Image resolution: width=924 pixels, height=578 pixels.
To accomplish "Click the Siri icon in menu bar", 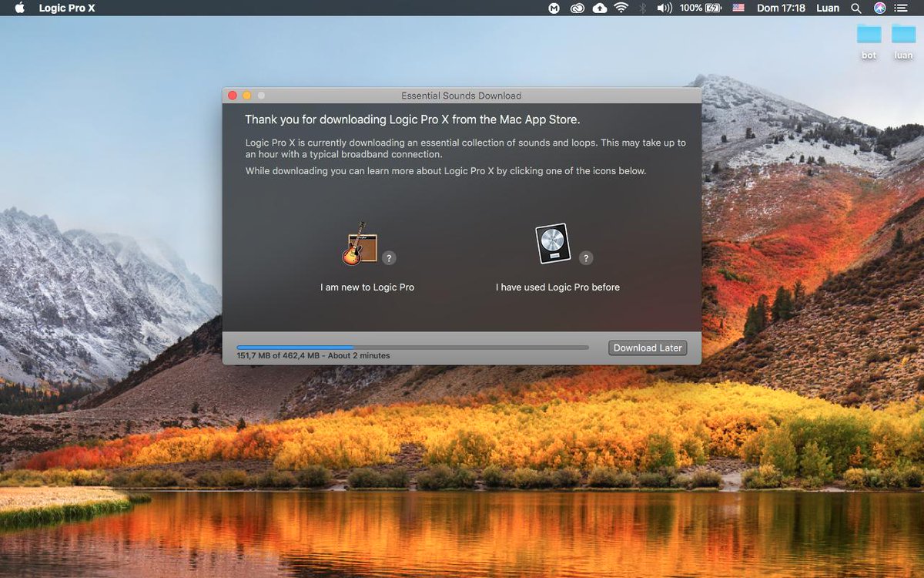I will pos(879,8).
